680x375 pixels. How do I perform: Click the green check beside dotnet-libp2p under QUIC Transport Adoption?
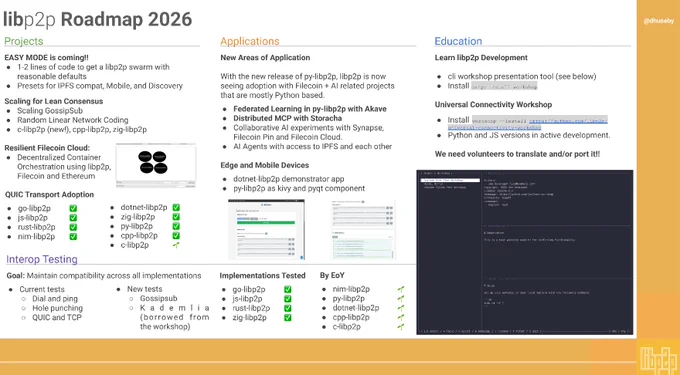176,208
